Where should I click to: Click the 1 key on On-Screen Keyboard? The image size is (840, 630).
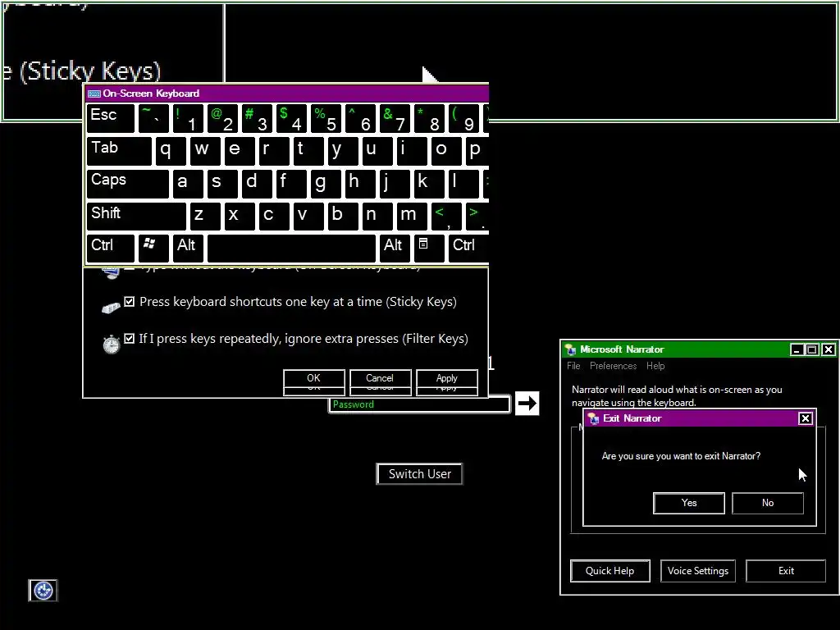point(188,118)
